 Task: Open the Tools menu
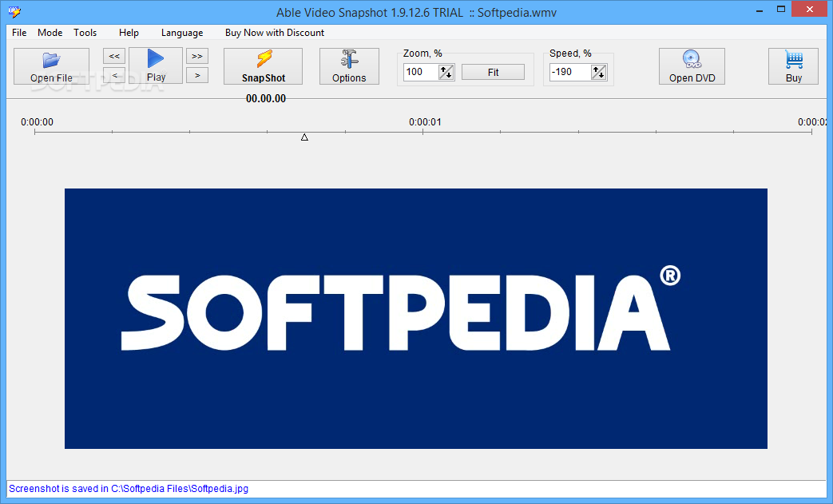(x=85, y=33)
